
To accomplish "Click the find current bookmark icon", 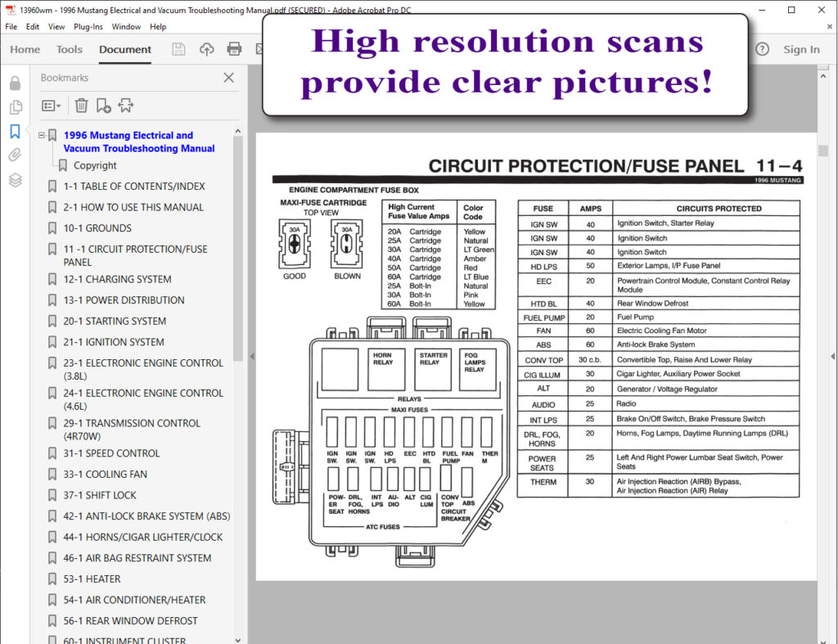I will [x=126, y=106].
